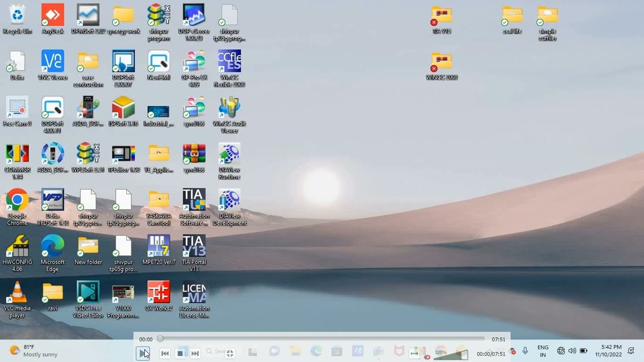644x362 pixels.
Task: Select the WinCC flexible 2008 shortcut
Action: pyautogui.click(x=229, y=69)
